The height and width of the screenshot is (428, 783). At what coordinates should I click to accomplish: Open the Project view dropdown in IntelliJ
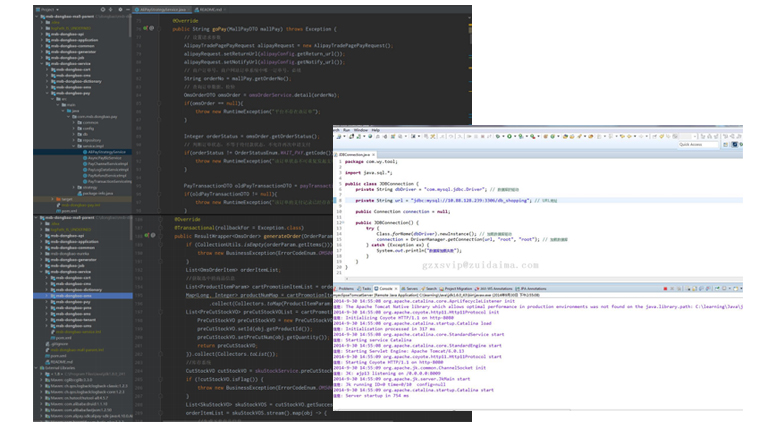[47, 9]
